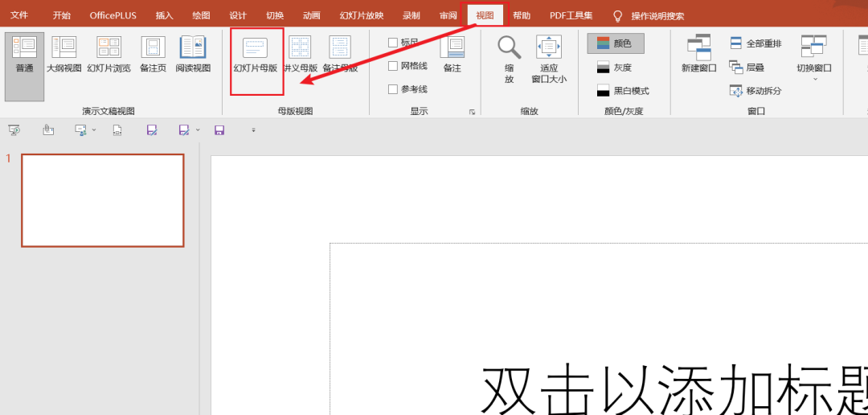Open print preview page icon
The width and height of the screenshot is (868, 415).
117,130
